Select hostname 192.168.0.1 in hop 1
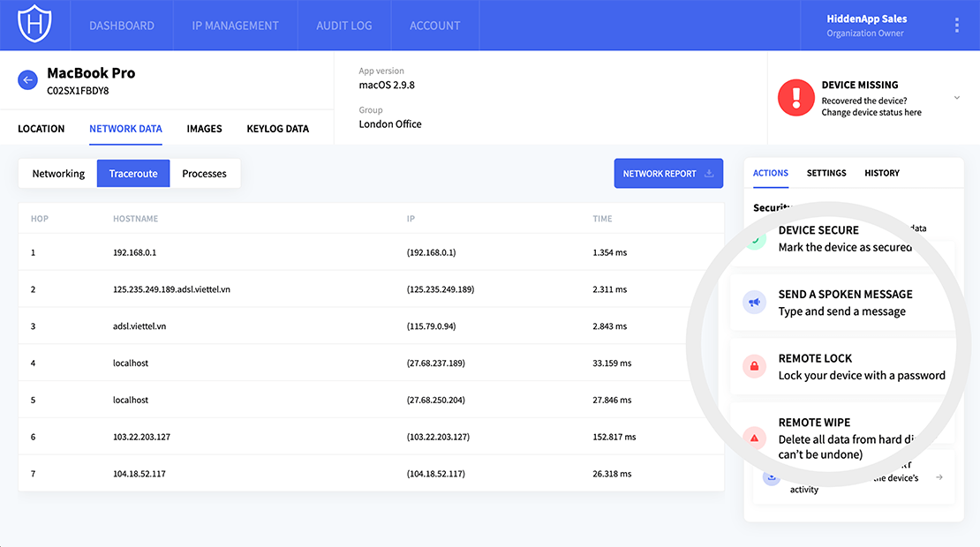The width and height of the screenshot is (980, 547). [x=134, y=252]
